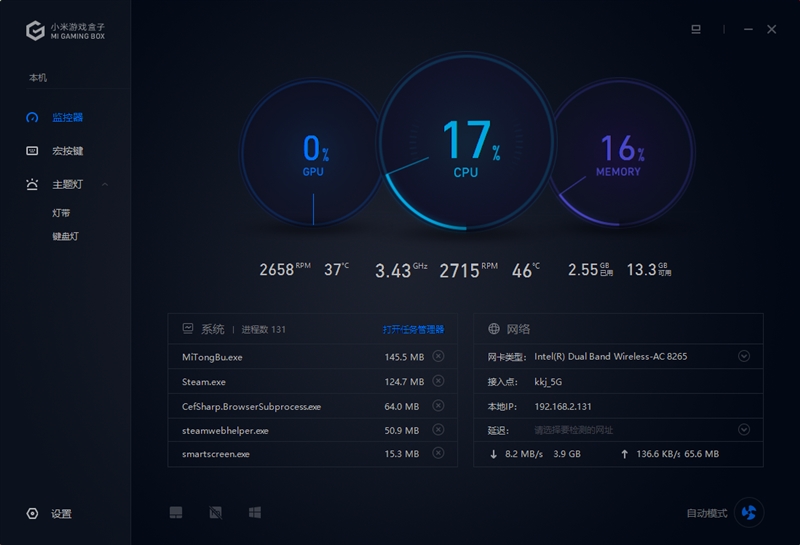Expand the 网卡类型 network adapter dropdown
This screenshot has width=800, height=545.
tap(744, 356)
